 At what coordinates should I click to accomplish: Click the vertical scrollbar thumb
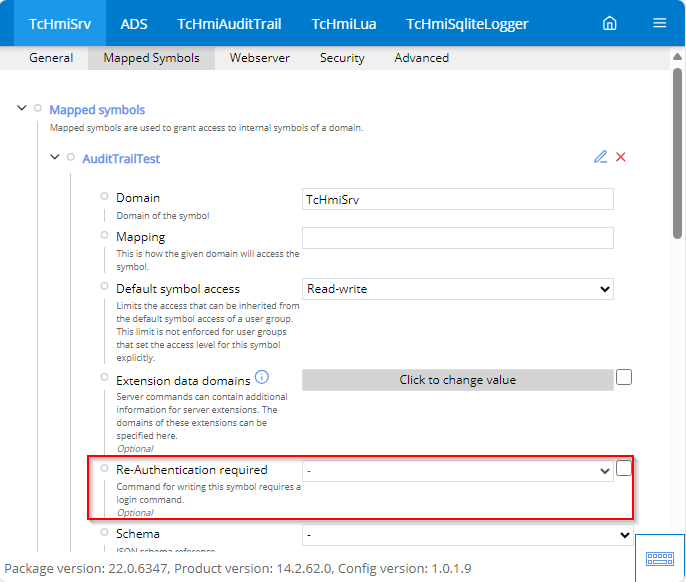pos(677,153)
